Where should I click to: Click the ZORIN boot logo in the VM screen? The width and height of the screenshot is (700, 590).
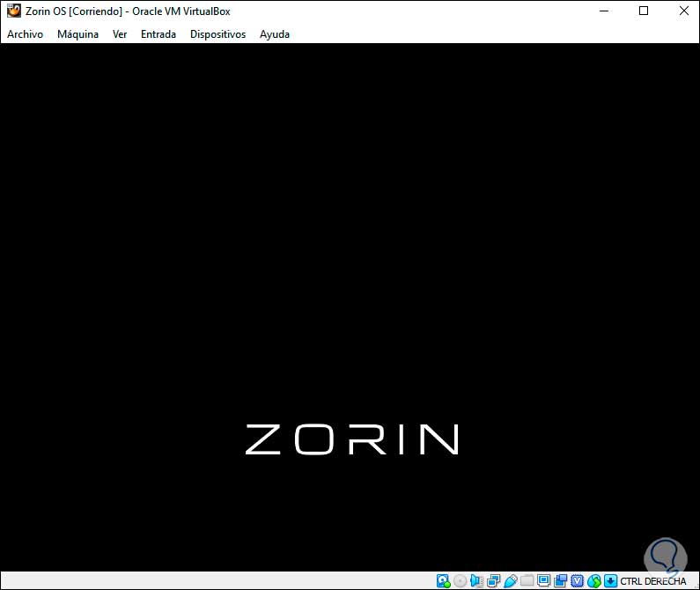pyautogui.click(x=352, y=439)
